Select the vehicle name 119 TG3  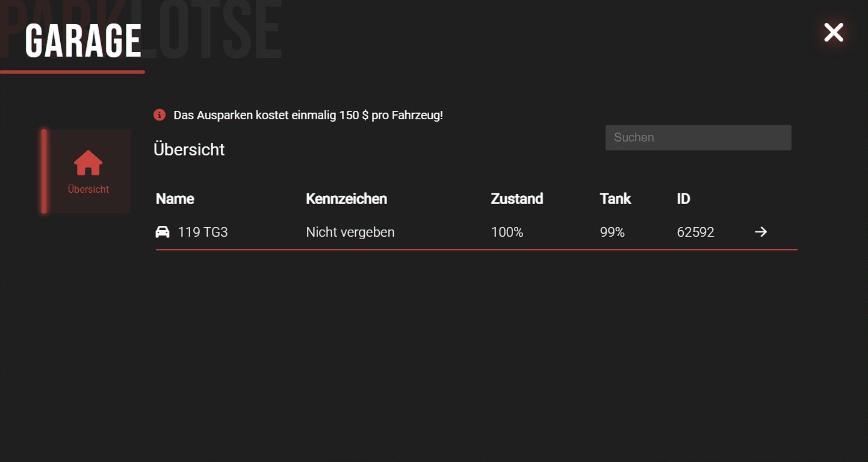pos(203,232)
